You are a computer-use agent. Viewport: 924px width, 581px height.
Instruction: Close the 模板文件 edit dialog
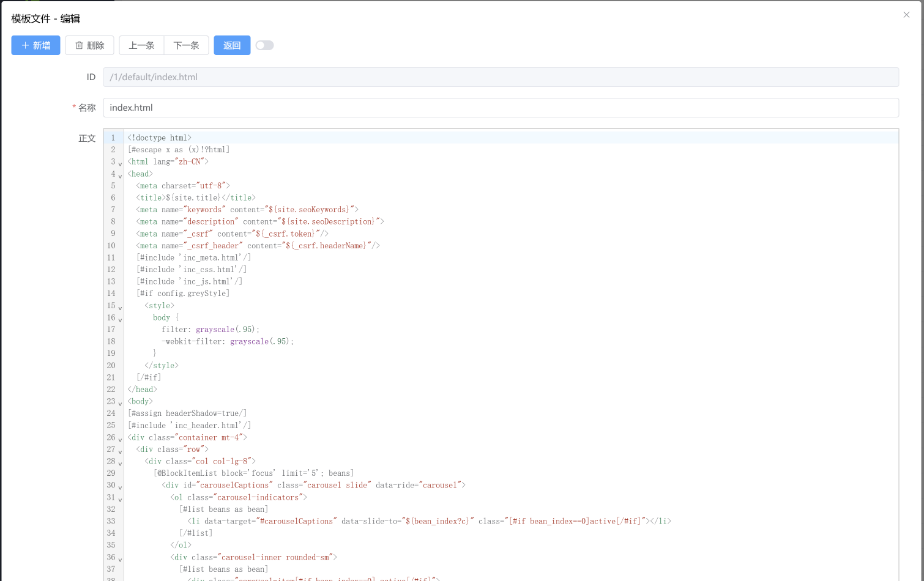pyautogui.click(x=906, y=15)
